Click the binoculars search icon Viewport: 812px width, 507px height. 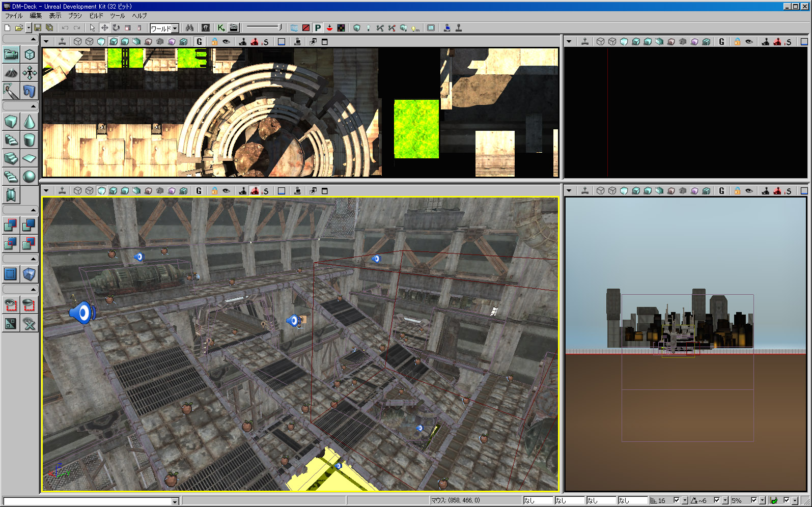click(189, 28)
